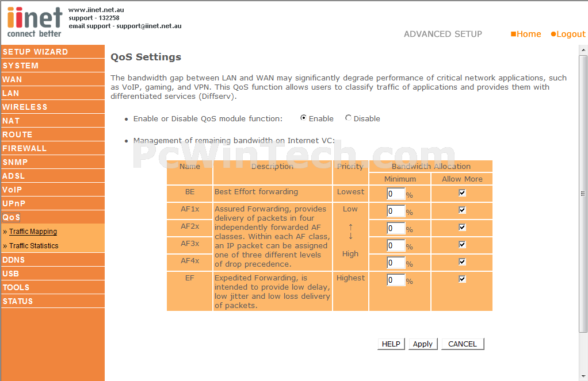588x381 pixels.
Task: Click the BE class name cell
Action: pos(190,194)
